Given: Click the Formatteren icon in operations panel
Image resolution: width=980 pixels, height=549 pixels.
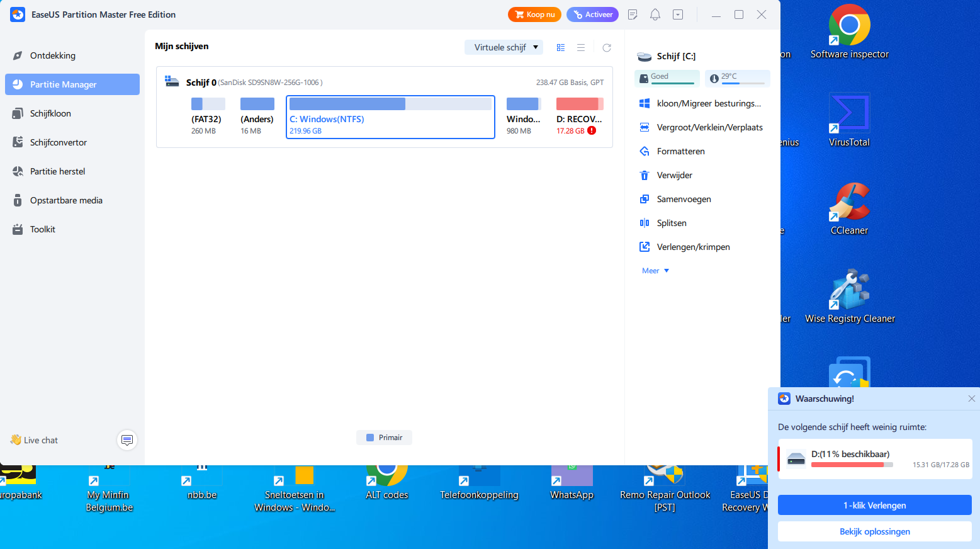Looking at the screenshot, I should (x=645, y=151).
